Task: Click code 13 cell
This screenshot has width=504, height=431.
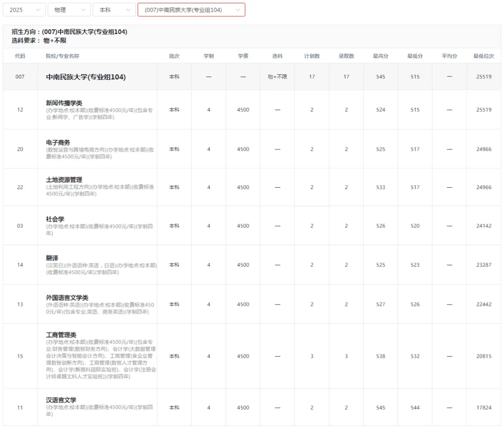Action: (20, 304)
